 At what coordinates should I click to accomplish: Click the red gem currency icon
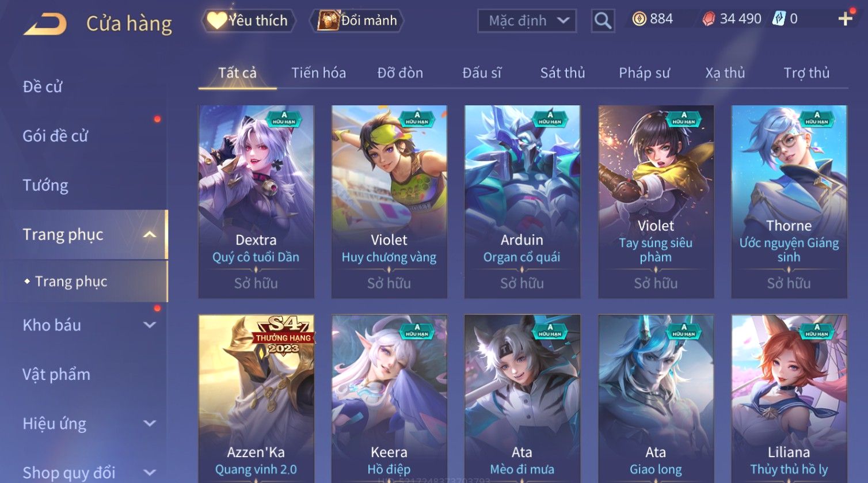pyautogui.click(x=709, y=20)
